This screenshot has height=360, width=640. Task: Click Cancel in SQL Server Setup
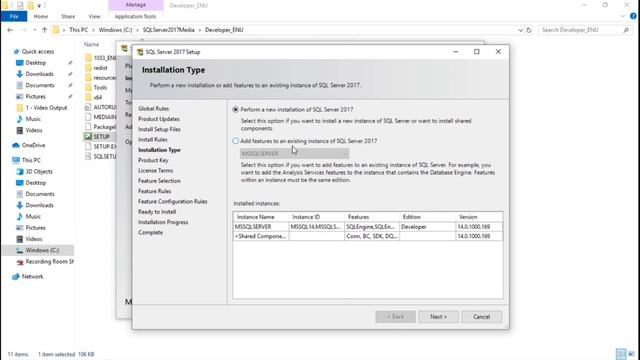pos(482,317)
